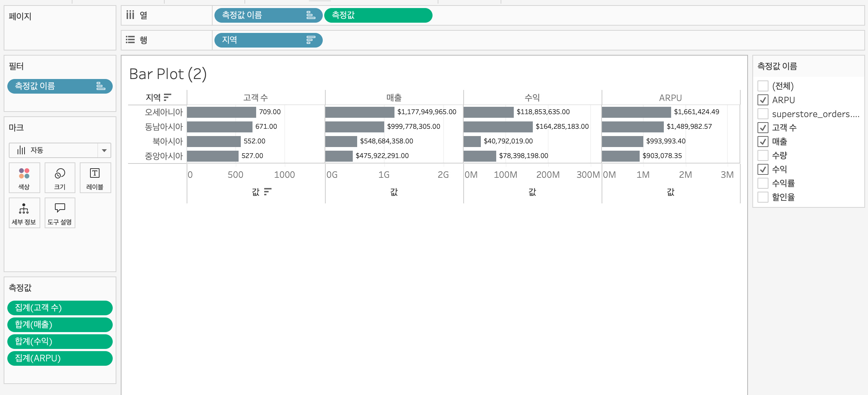Toggle the (전체) checkbox in the filter

763,86
